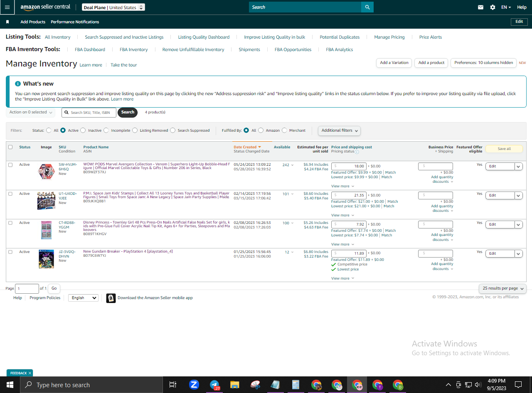Click the black Search button
This screenshot has height=393, width=532.
point(128,112)
